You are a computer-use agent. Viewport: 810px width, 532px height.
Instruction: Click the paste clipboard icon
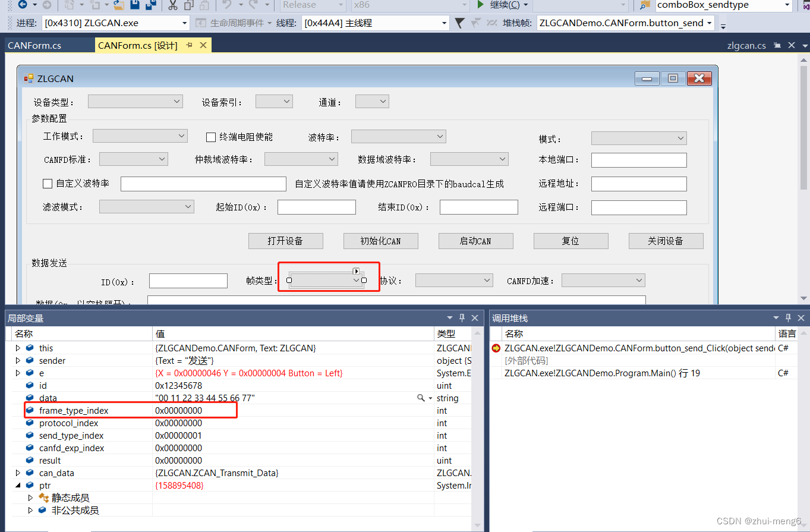coord(204,5)
